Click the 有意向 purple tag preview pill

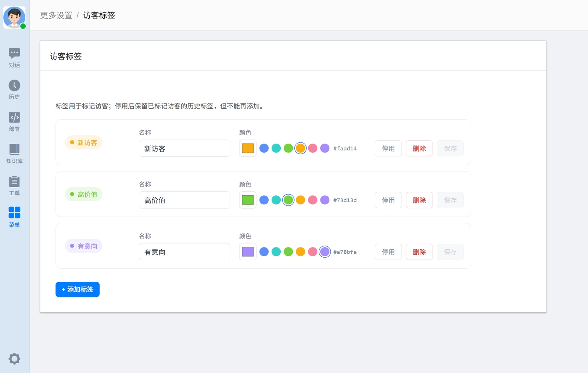tap(83, 246)
